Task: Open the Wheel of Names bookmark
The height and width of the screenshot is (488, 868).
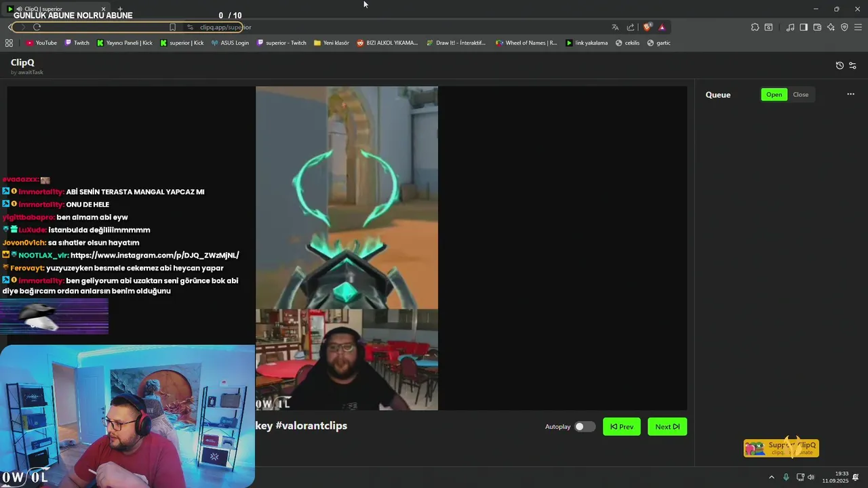Action: pyautogui.click(x=526, y=43)
